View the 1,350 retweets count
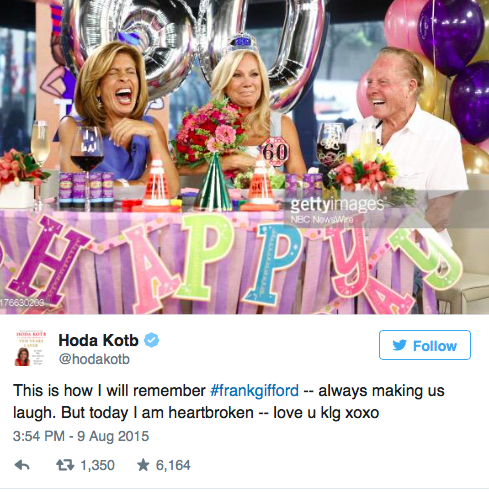 point(98,465)
